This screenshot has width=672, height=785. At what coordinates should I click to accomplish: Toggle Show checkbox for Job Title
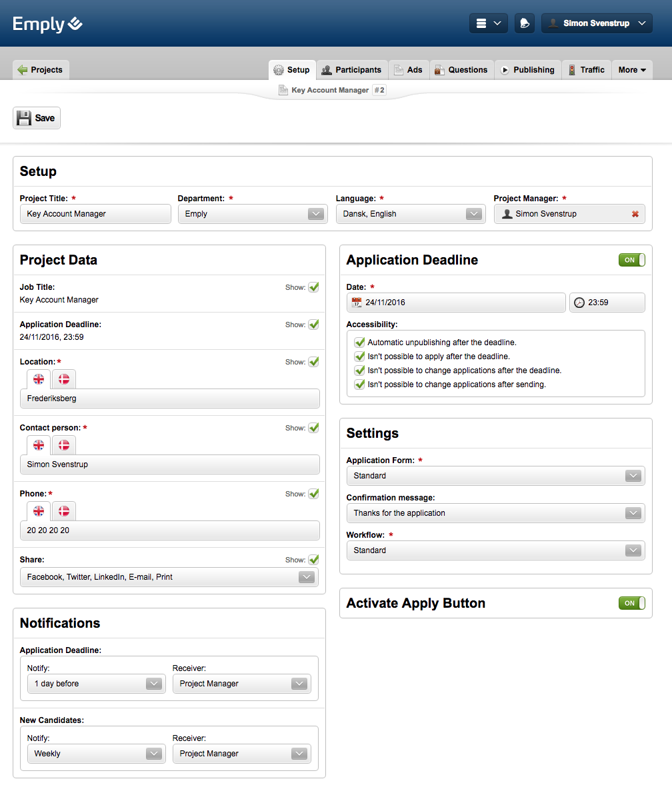tap(313, 287)
